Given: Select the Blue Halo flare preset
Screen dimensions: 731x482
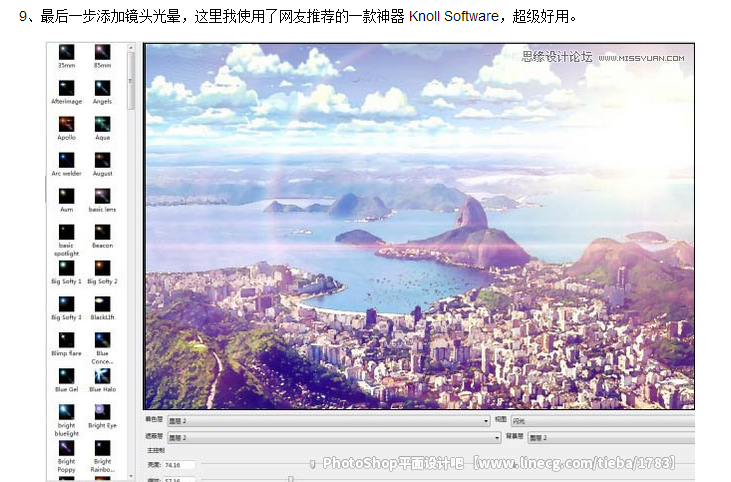Looking at the screenshot, I should tap(102, 380).
